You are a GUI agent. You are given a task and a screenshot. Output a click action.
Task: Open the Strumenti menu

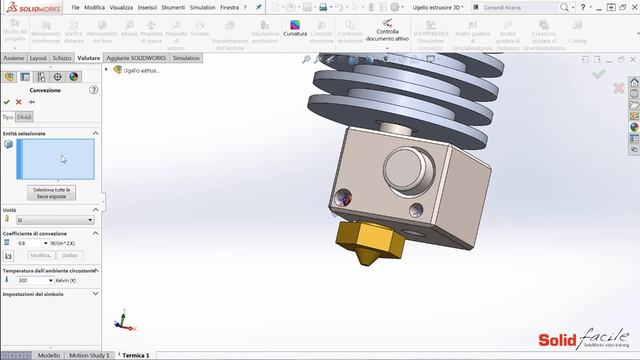[x=173, y=7]
